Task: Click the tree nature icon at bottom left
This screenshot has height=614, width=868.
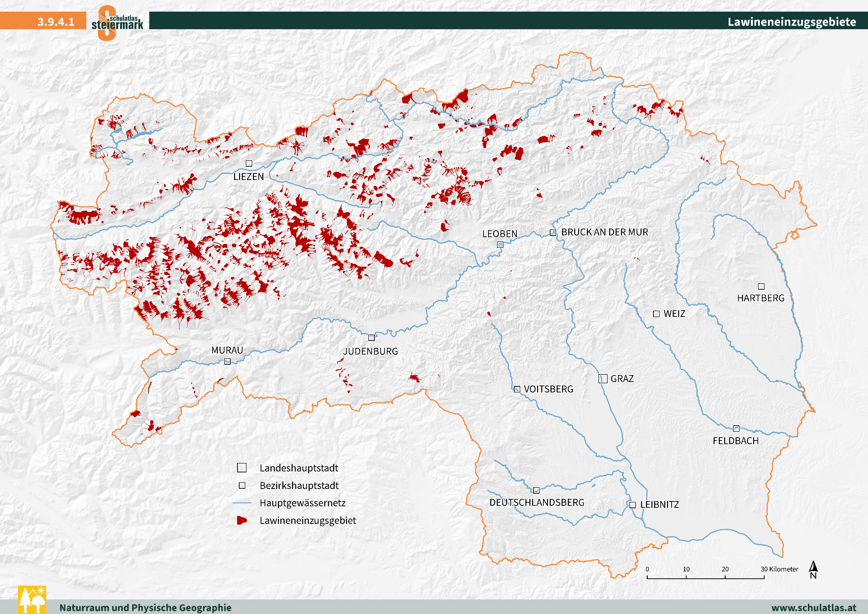Action: tap(32, 600)
